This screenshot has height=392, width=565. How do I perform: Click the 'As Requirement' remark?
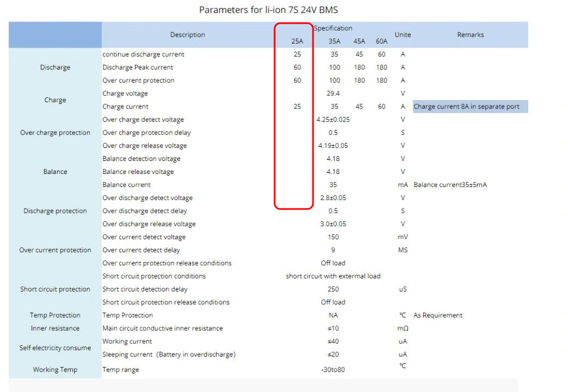pyautogui.click(x=438, y=315)
